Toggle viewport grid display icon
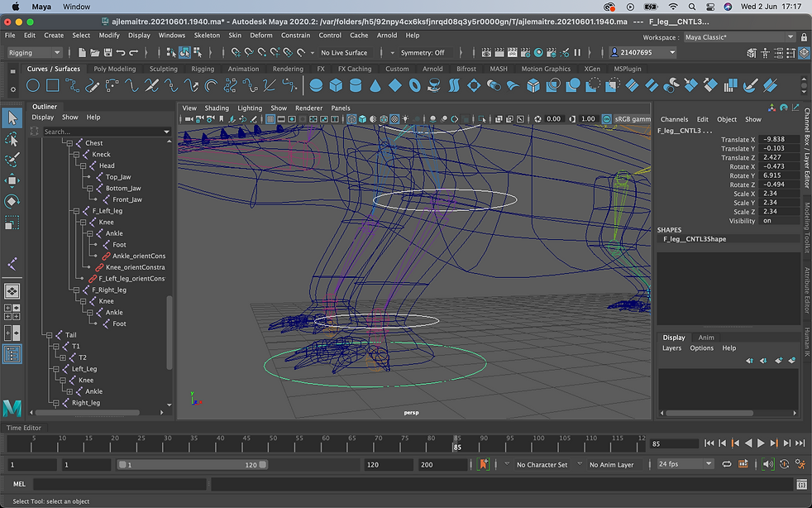The width and height of the screenshot is (812, 508). point(270,119)
